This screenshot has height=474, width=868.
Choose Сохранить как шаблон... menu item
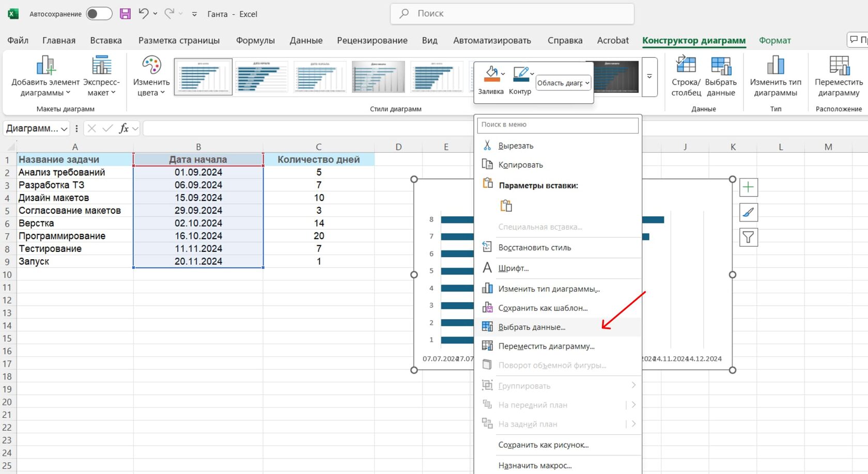coord(558,308)
